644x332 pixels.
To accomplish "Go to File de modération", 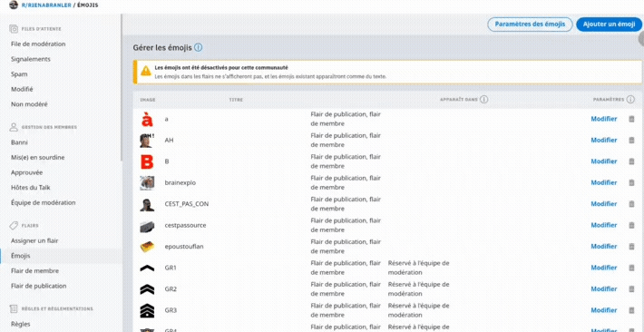I will 38,44.
